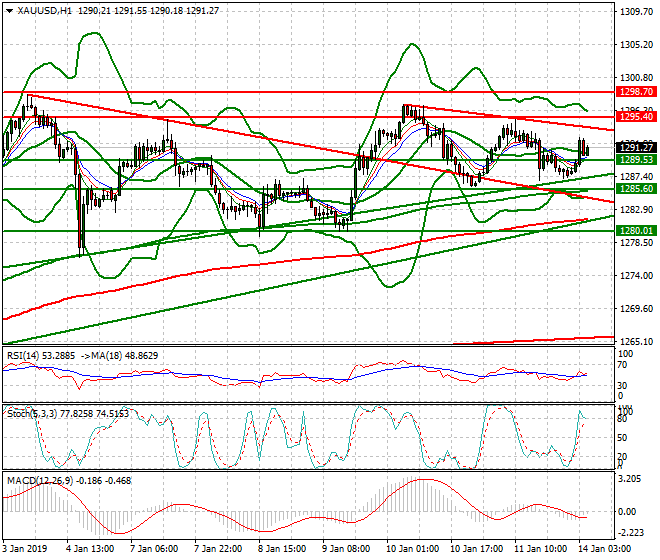
Task: Select the 1282.90 price scale value
Action: click(637, 210)
